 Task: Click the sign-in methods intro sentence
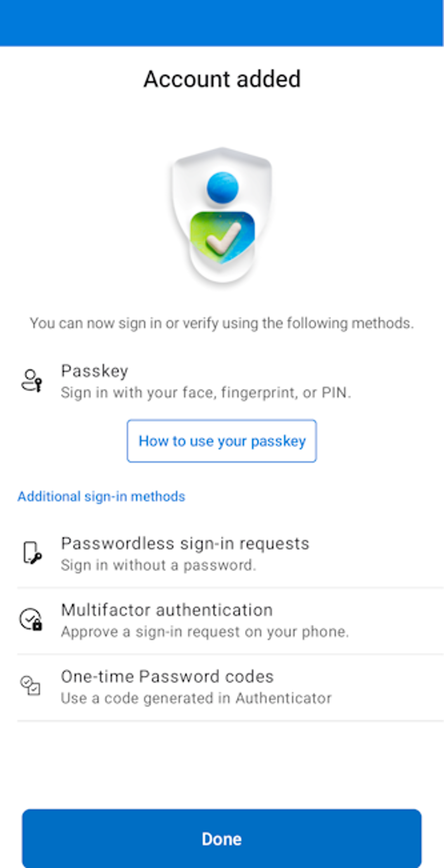222,323
